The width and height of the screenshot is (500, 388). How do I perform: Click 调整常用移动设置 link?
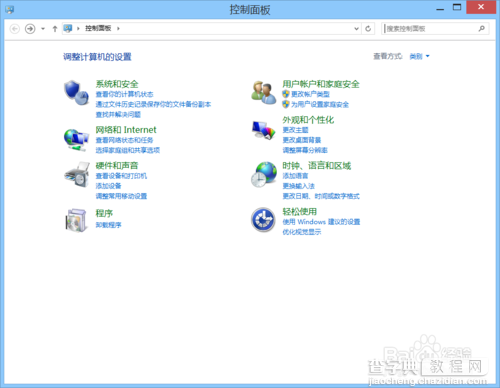pos(121,196)
